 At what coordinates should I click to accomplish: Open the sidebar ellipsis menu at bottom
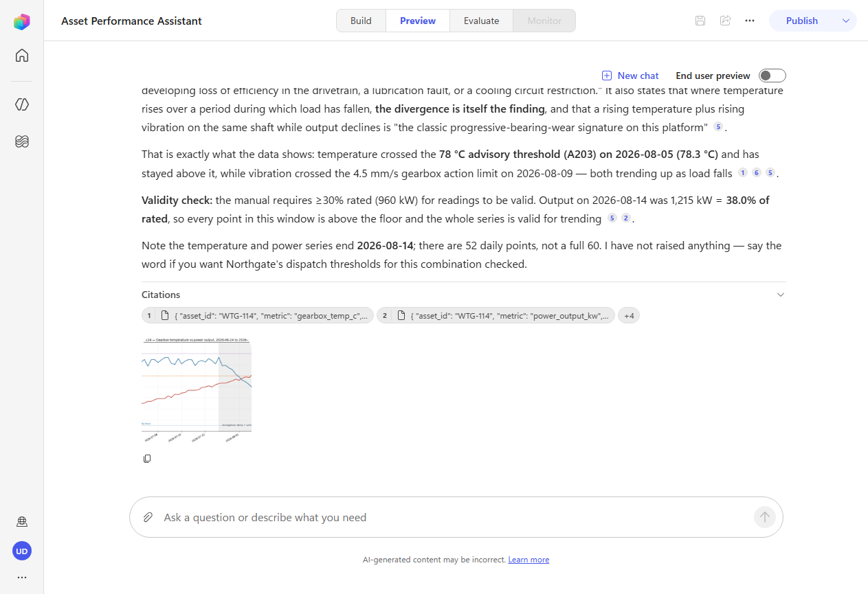(22, 578)
